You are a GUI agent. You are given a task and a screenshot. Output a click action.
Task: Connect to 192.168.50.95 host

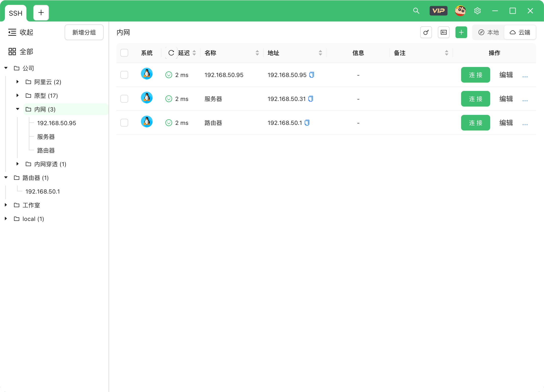(x=475, y=75)
